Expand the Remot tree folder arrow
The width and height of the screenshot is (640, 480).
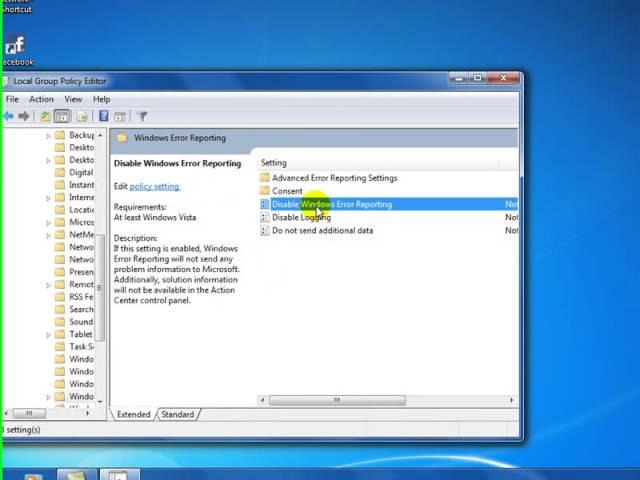[48, 285]
